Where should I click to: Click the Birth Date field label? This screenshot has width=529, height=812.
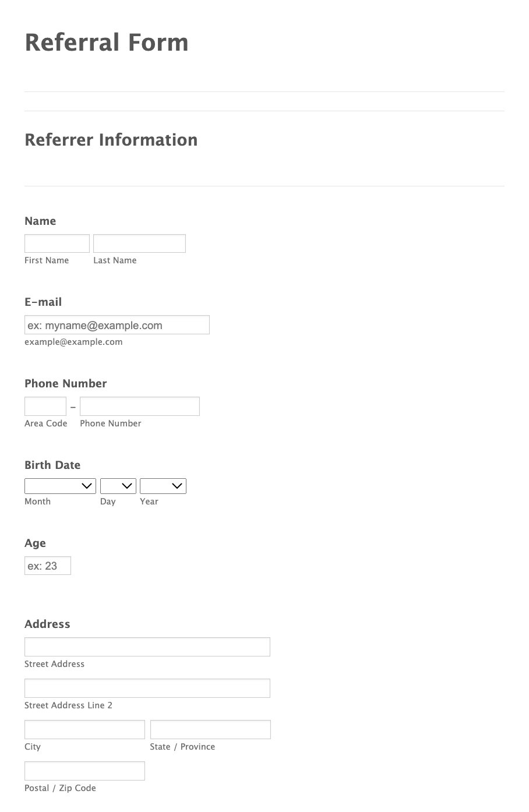[x=52, y=465]
